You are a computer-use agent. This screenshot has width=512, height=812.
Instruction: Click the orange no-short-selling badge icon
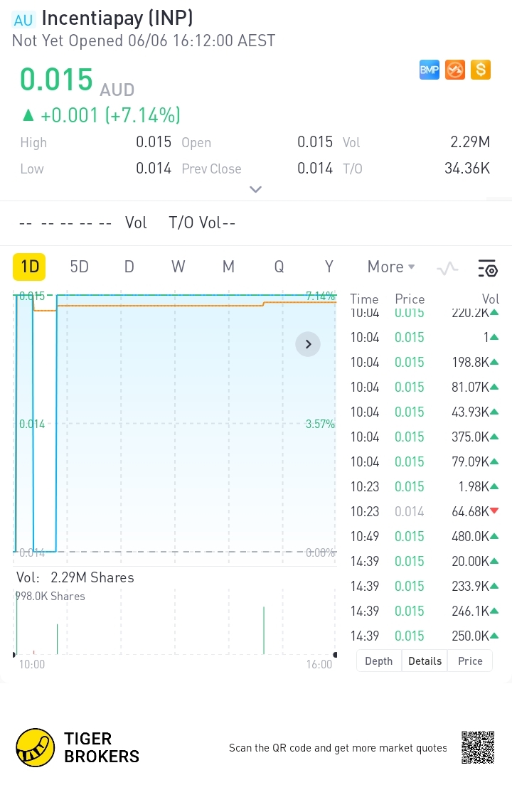(x=455, y=70)
